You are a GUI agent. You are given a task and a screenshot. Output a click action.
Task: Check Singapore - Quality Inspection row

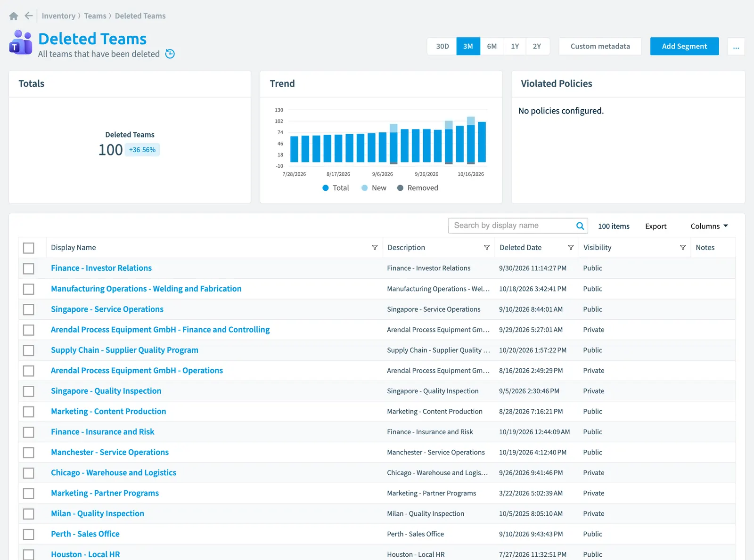click(29, 391)
